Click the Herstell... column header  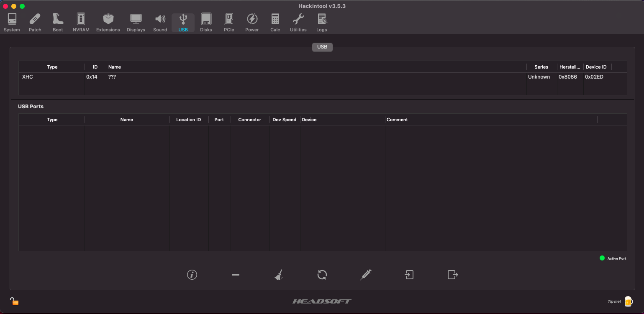[570, 67]
